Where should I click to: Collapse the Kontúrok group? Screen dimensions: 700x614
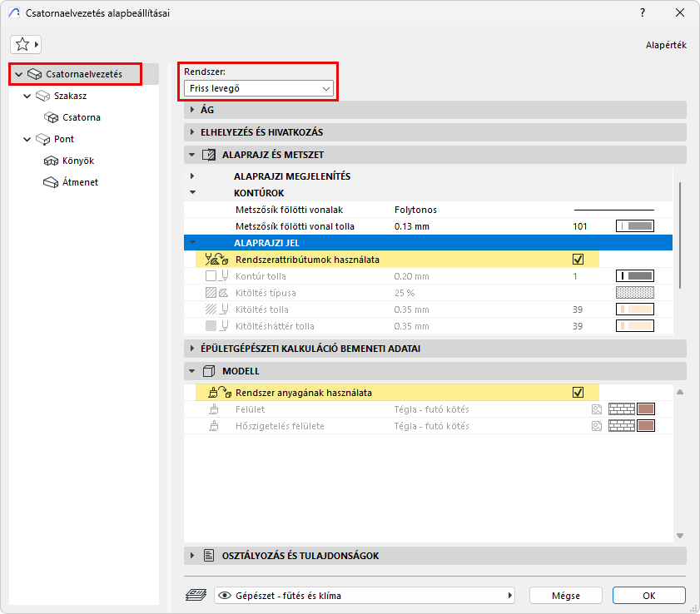(x=192, y=193)
